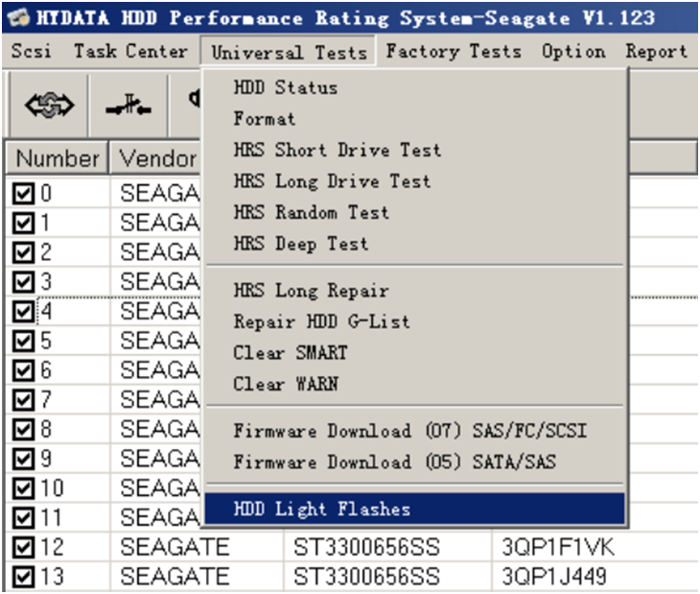Toggle drive 13 checkbox
This screenshot has width=700, height=594.
point(23,577)
